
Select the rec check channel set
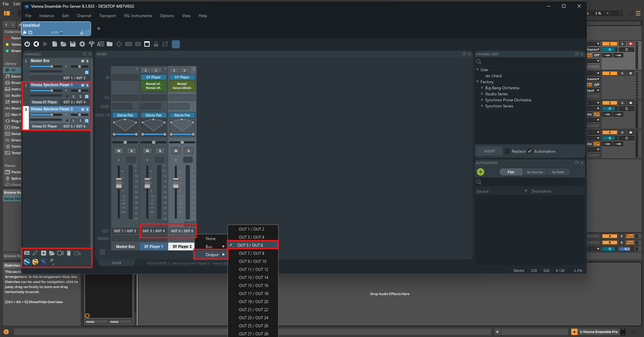point(493,76)
